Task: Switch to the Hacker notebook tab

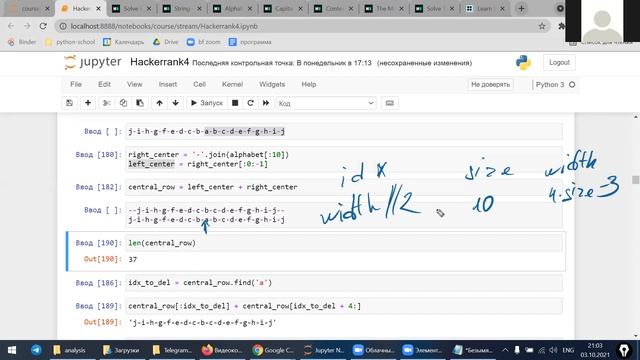Action: pos(80,9)
